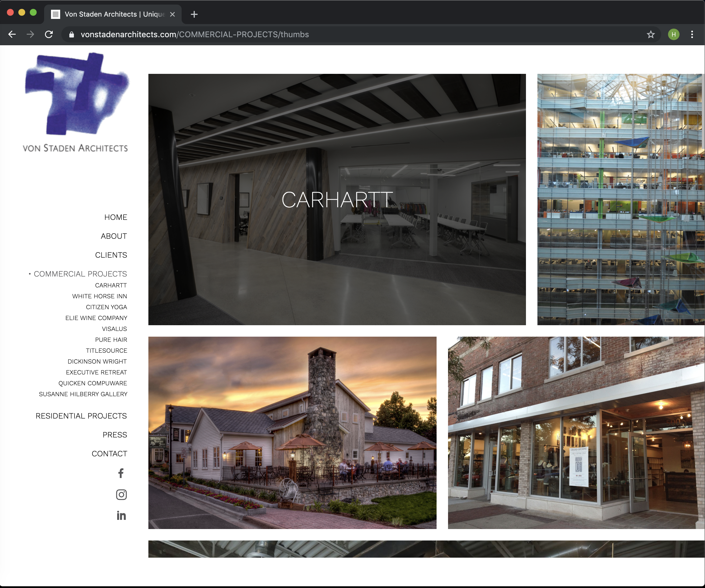Open a new browser tab
The image size is (705, 588).
194,14
